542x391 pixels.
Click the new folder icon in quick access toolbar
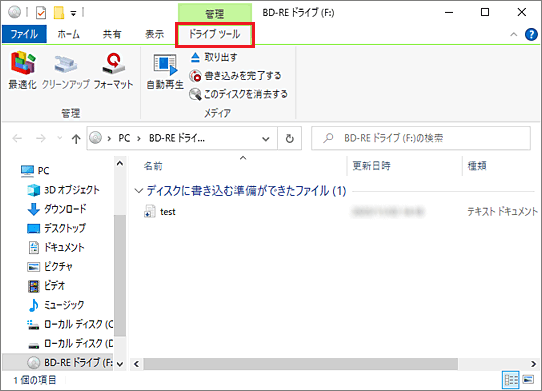(x=59, y=13)
